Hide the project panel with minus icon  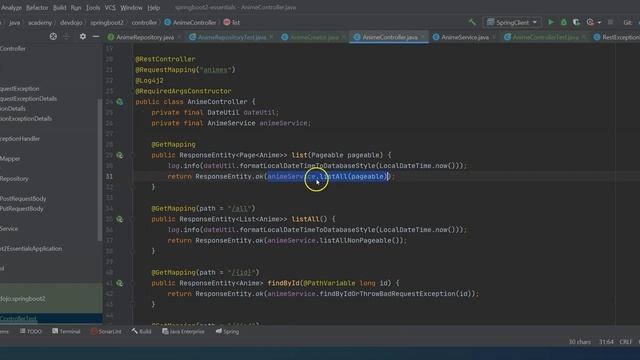[96, 36]
